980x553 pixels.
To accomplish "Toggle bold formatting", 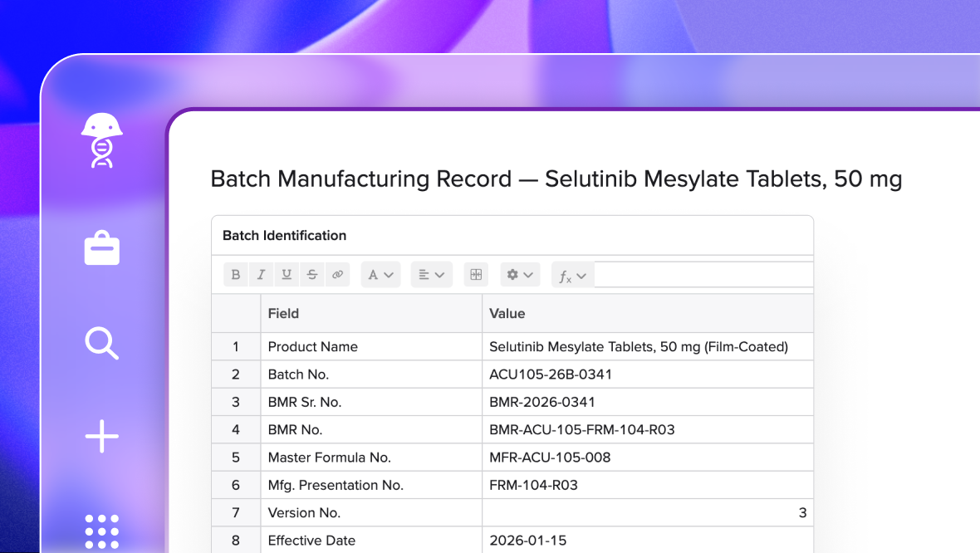I will coord(236,274).
